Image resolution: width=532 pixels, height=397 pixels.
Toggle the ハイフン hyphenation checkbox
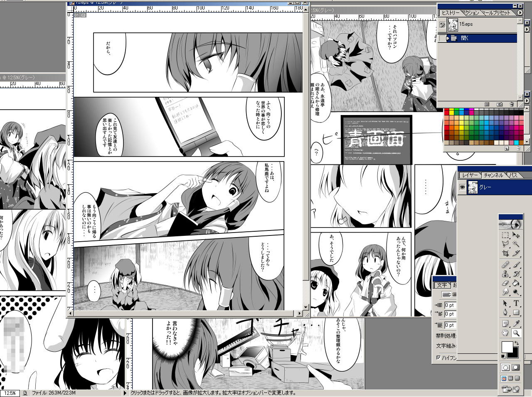[438, 357]
